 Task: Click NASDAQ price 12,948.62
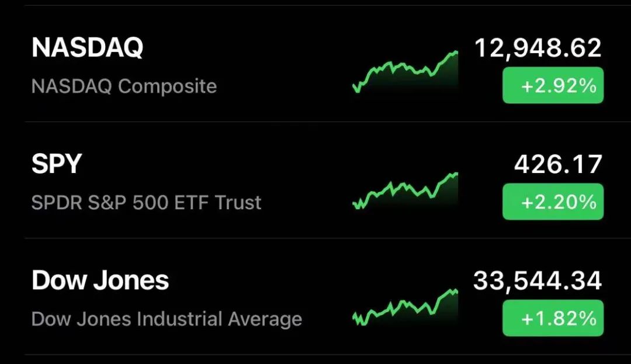click(x=538, y=48)
